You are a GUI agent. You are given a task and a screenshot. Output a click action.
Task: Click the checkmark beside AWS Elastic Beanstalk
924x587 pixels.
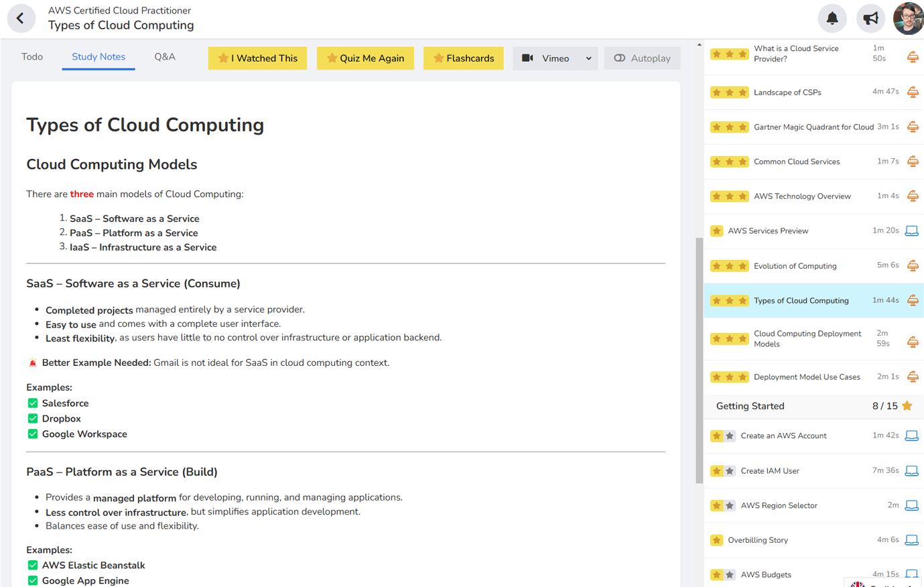click(x=33, y=565)
